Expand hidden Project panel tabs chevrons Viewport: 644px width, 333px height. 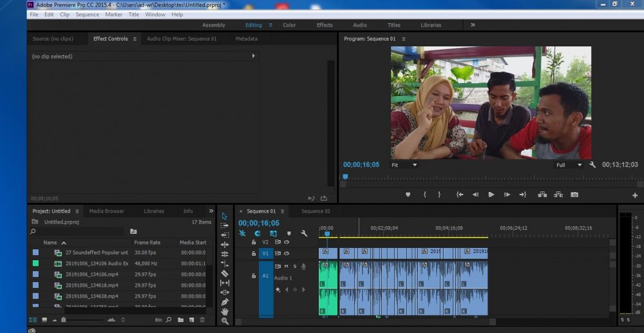[x=211, y=211]
